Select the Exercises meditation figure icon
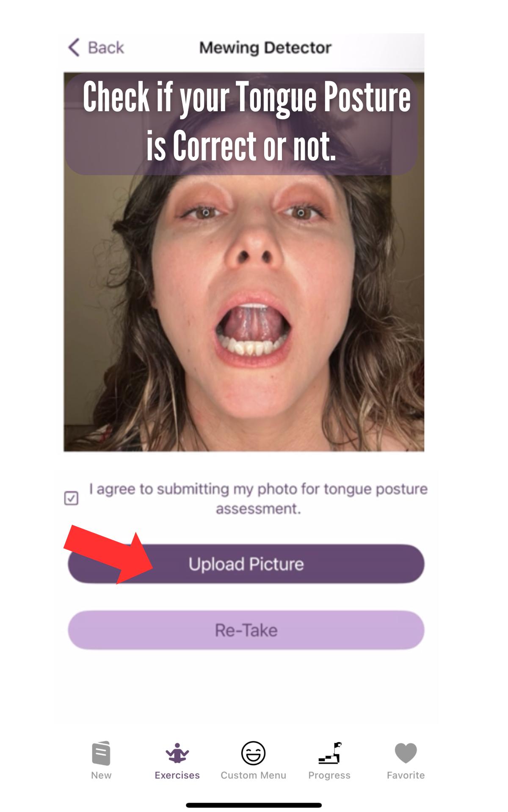The width and height of the screenshot is (508, 812). coord(177,753)
